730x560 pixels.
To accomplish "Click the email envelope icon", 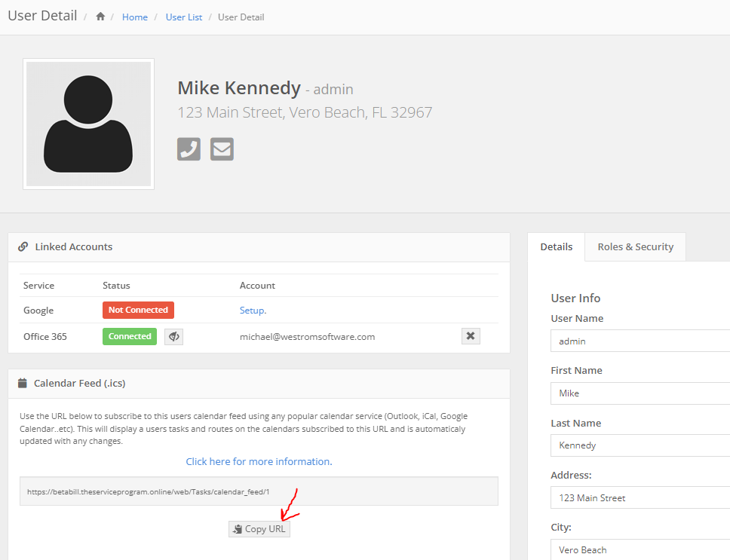I will click(x=222, y=149).
